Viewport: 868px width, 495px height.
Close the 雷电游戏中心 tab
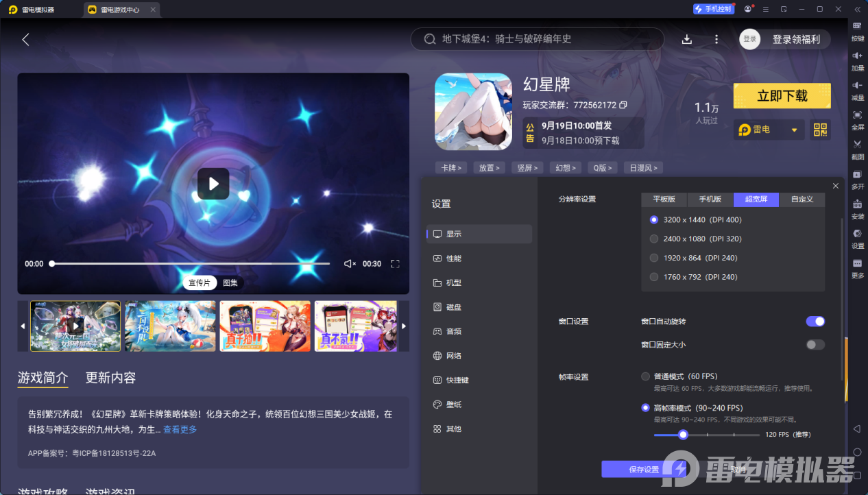click(153, 10)
